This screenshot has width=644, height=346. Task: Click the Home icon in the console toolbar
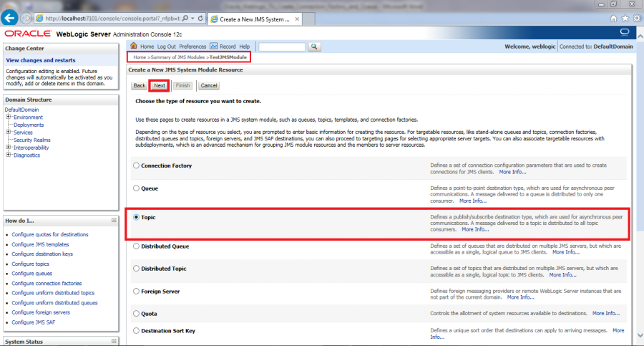pos(134,47)
